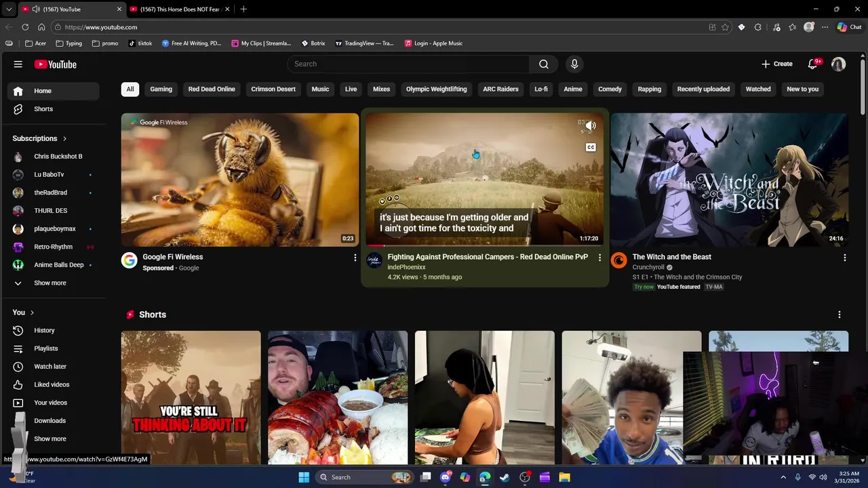Switch to the This Horse Does NOT Fear tab
Image resolution: width=868 pixels, height=488 pixels.
tap(180, 9)
